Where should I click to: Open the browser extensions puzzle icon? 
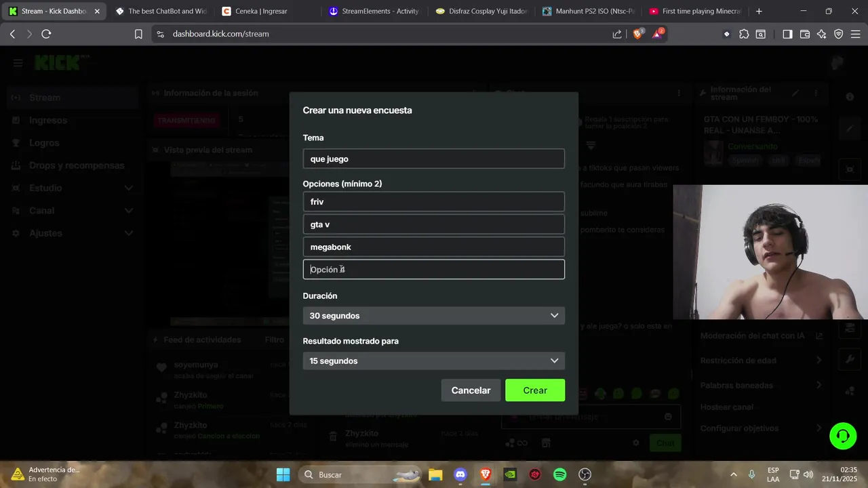(744, 34)
